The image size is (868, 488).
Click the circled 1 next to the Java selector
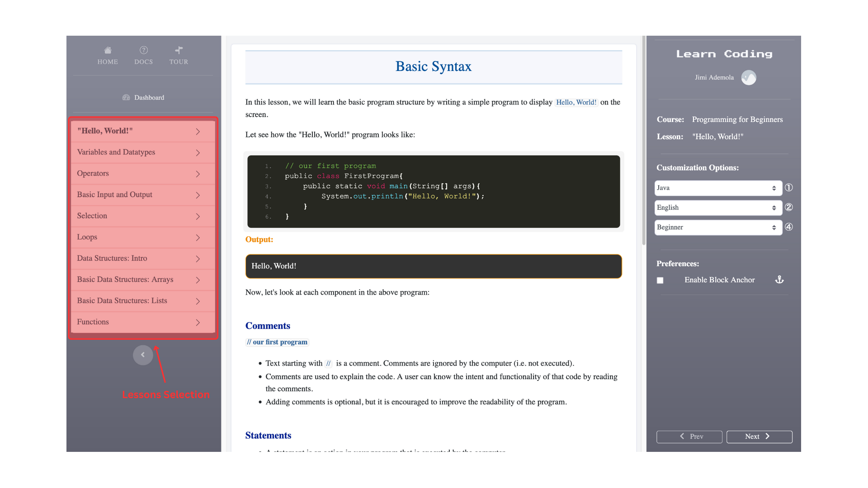click(789, 188)
